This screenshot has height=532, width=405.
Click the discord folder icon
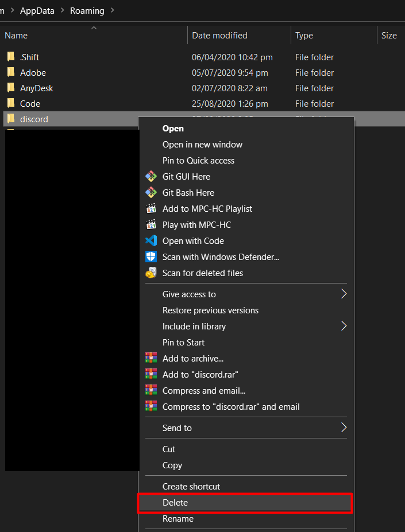(x=11, y=118)
